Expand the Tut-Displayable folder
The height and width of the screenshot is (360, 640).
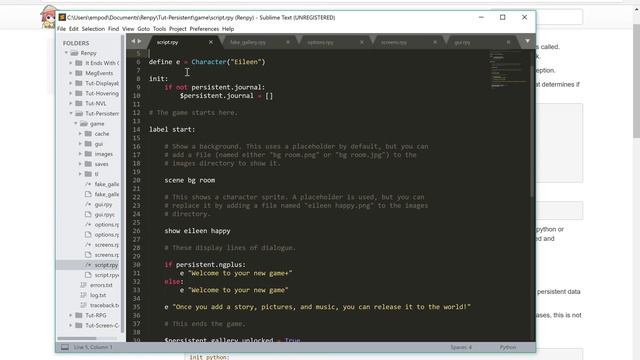pyautogui.click(x=71, y=83)
